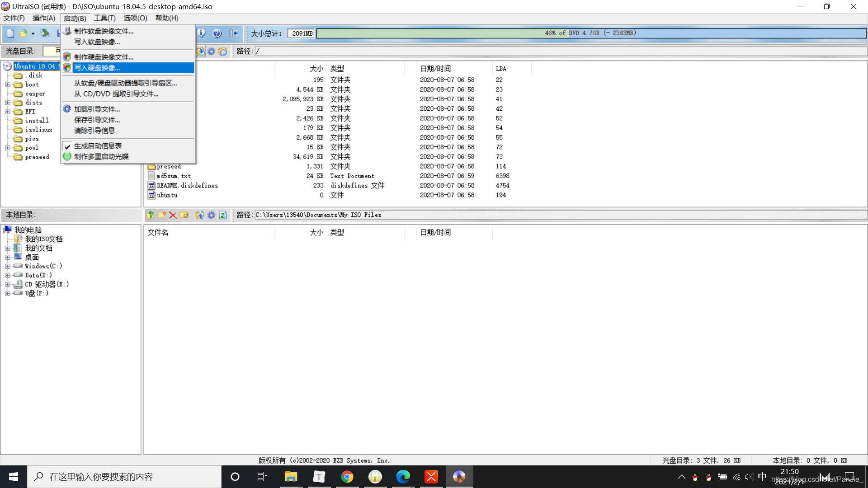Select 写入硬盘映像 menu entry
The height and width of the screenshot is (488, 868).
[x=128, y=68]
